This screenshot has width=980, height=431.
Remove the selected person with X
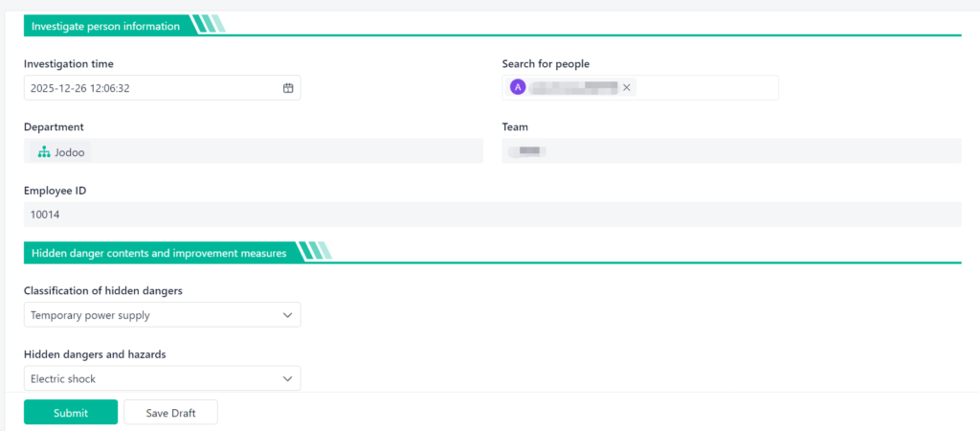(627, 88)
